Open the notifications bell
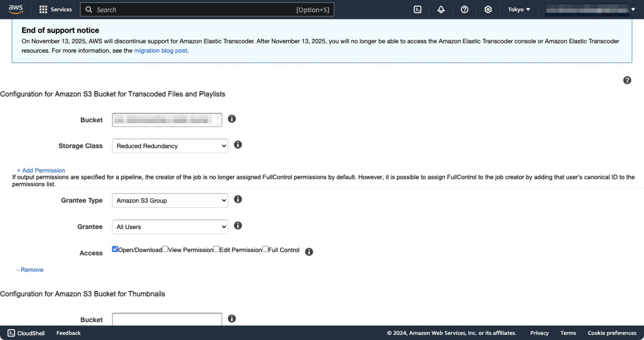 pos(441,9)
